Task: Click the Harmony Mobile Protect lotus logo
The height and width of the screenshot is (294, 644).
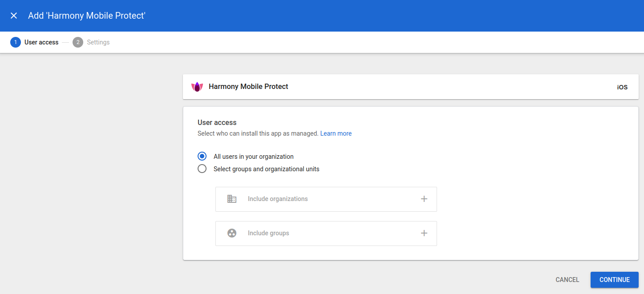Action: click(197, 87)
